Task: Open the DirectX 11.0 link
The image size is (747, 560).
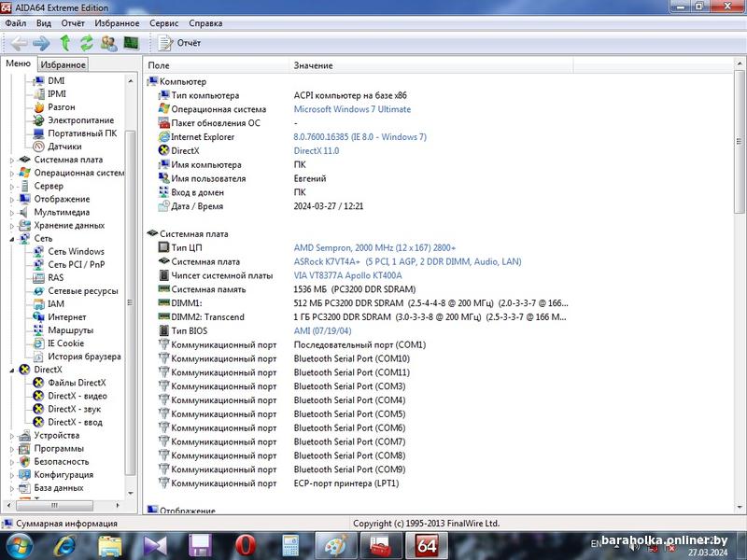Action: [317, 150]
